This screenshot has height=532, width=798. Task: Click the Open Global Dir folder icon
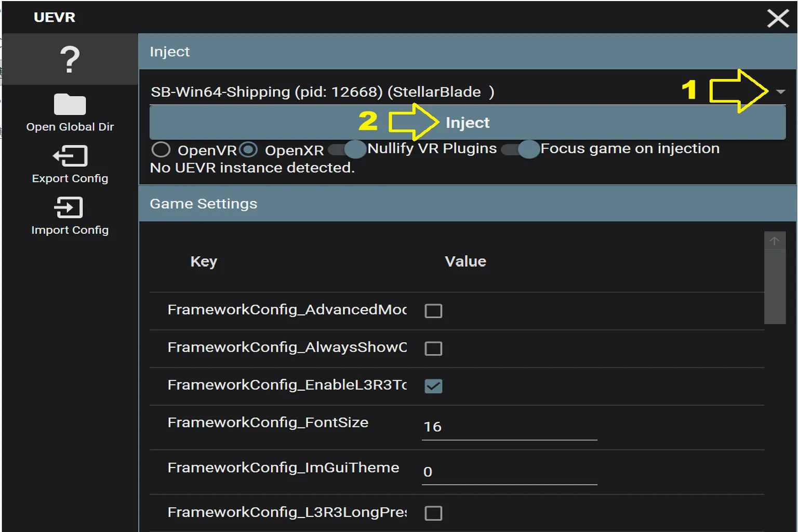click(x=70, y=104)
